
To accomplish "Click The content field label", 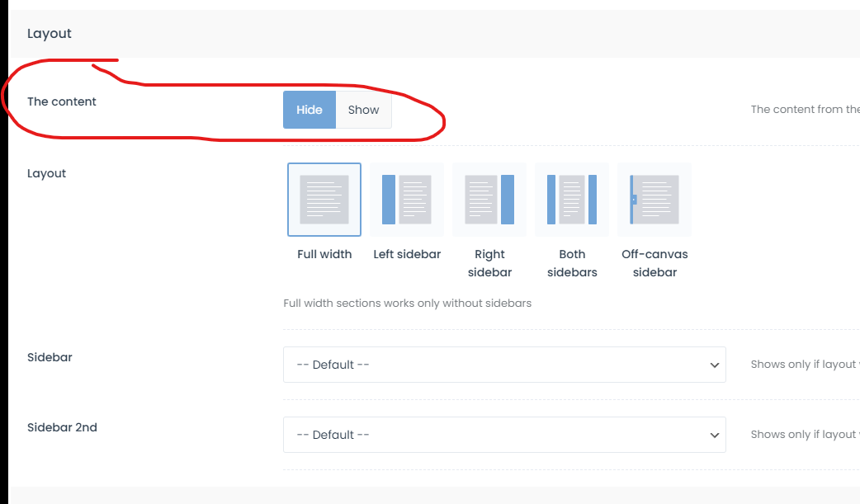I will tap(62, 101).
